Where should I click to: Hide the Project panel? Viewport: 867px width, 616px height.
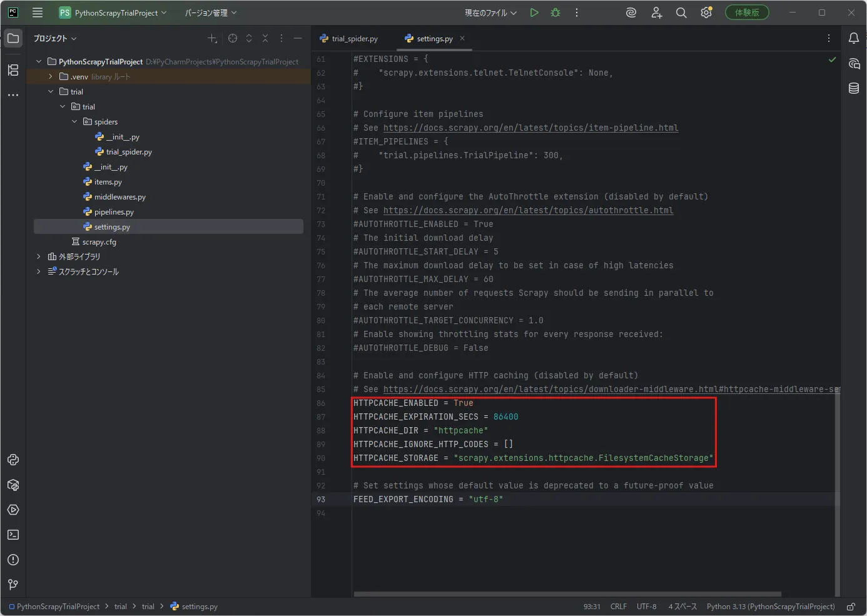(x=298, y=38)
